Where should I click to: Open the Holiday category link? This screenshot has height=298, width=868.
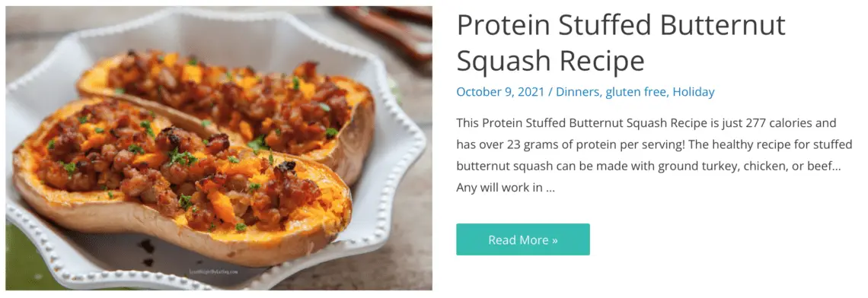click(x=694, y=92)
